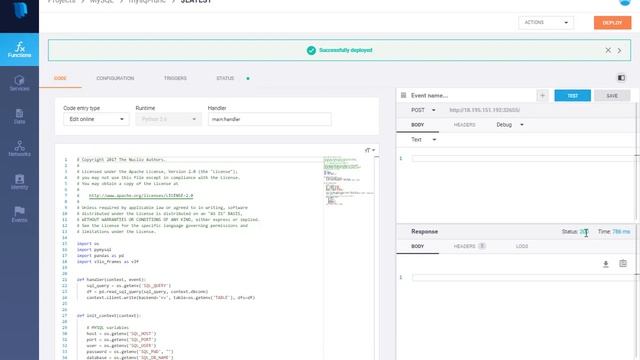
Task: Open the Debug log level dropdown
Action: (510, 125)
